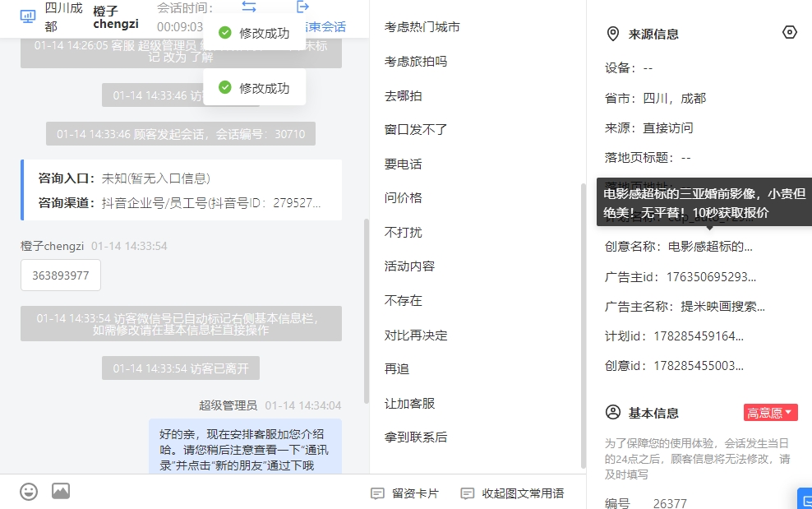
Task: Click the agent reply bubble 好的亲
Action: tap(246, 447)
